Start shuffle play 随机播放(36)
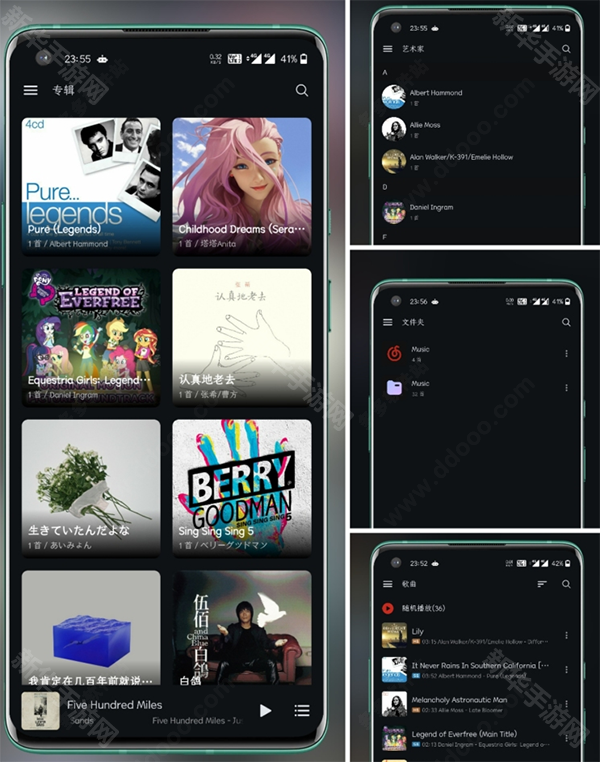Screen dimensions: 600x762 click(x=423, y=608)
